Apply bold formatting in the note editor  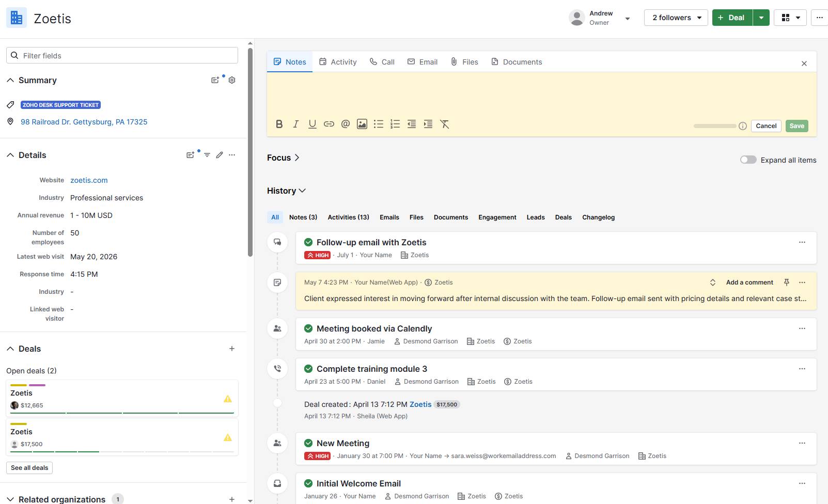tap(279, 124)
